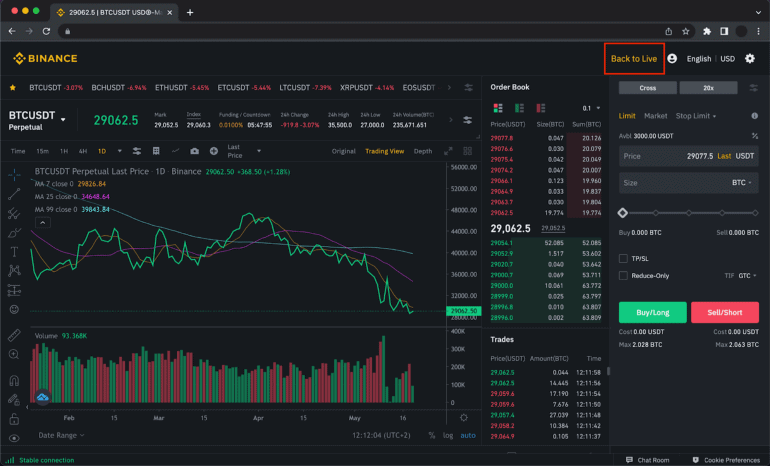This screenshot has height=466, width=770.
Task: Select the ruler measure tool
Action: coord(14,335)
